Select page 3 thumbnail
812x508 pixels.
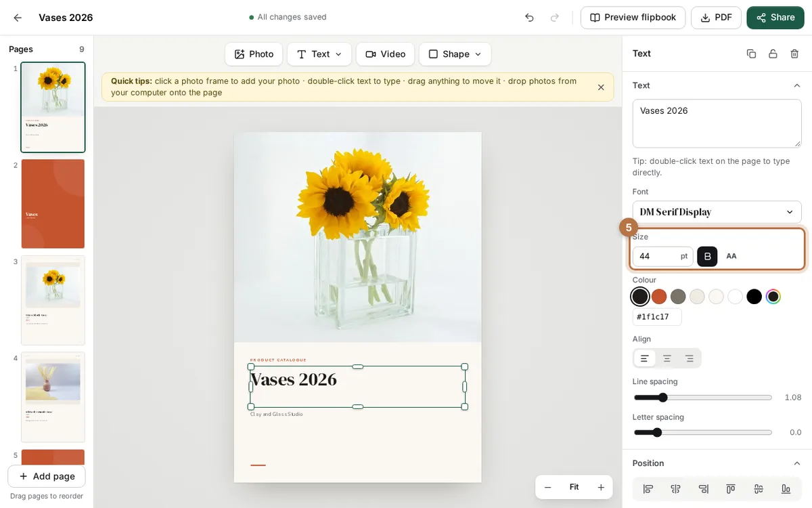coord(53,300)
